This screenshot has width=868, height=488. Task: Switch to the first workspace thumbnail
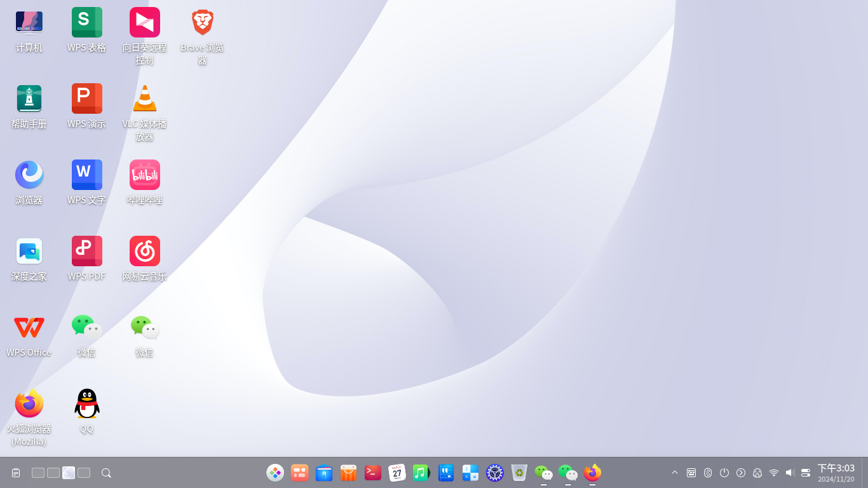(x=38, y=473)
